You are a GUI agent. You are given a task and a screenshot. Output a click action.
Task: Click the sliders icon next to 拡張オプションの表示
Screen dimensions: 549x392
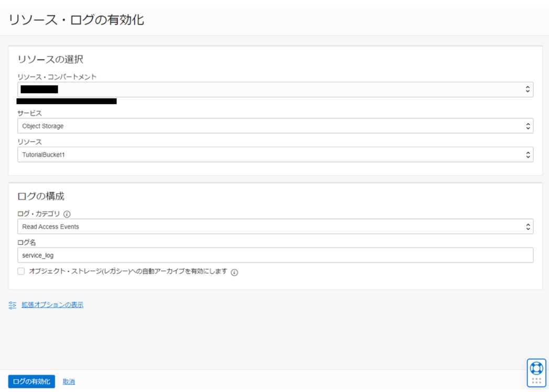(13, 305)
